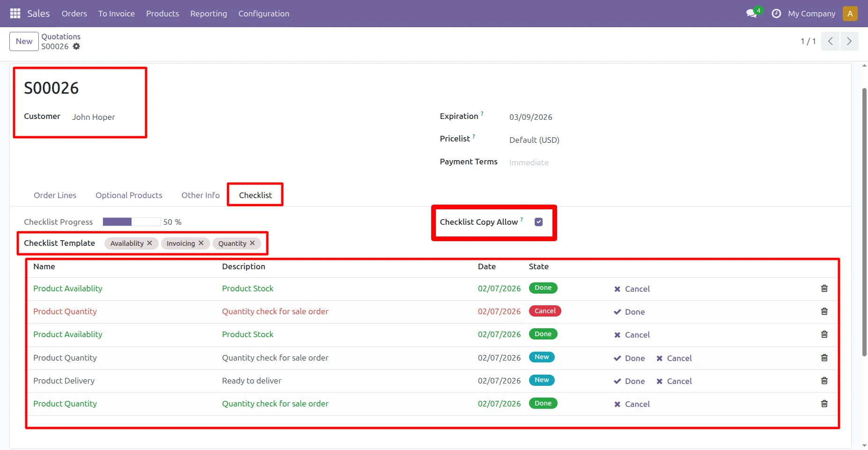Viewport: 868px width, 450px height.
Task: Delete the first Product Availablity row
Action: coord(824,288)
